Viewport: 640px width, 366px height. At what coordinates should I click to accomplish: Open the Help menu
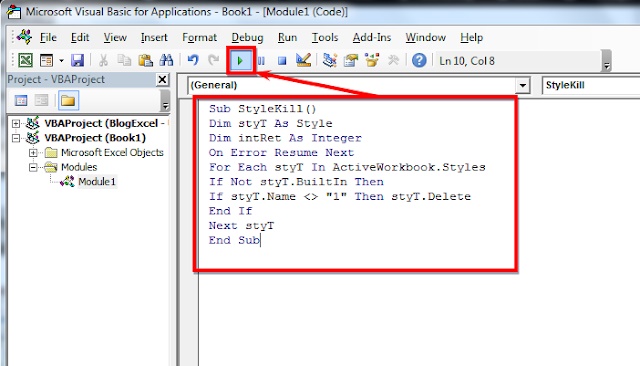click(471, 38)
